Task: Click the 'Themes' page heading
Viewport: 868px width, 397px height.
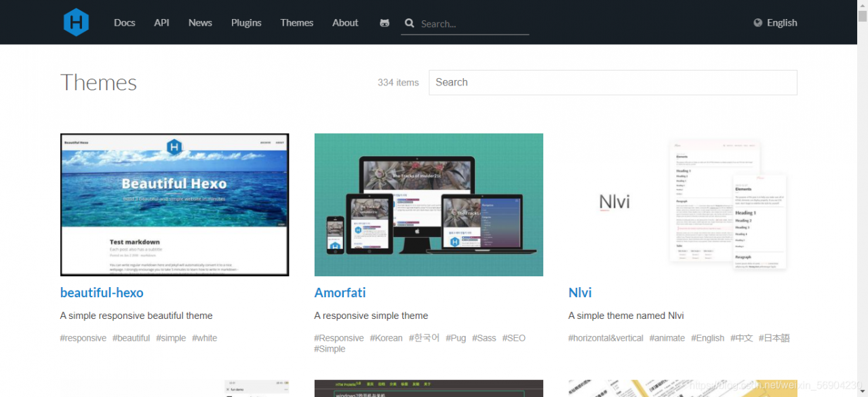Action: (98, 82)
